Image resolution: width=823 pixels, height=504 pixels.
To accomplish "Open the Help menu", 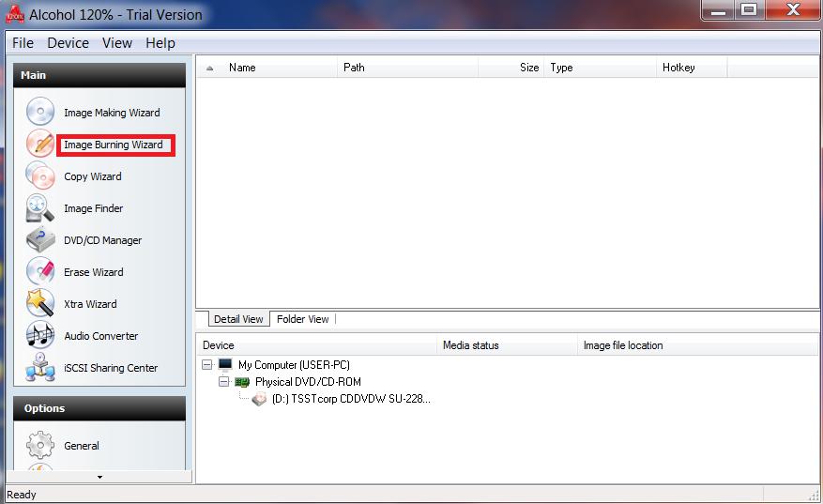I will (x=160, y=43).
